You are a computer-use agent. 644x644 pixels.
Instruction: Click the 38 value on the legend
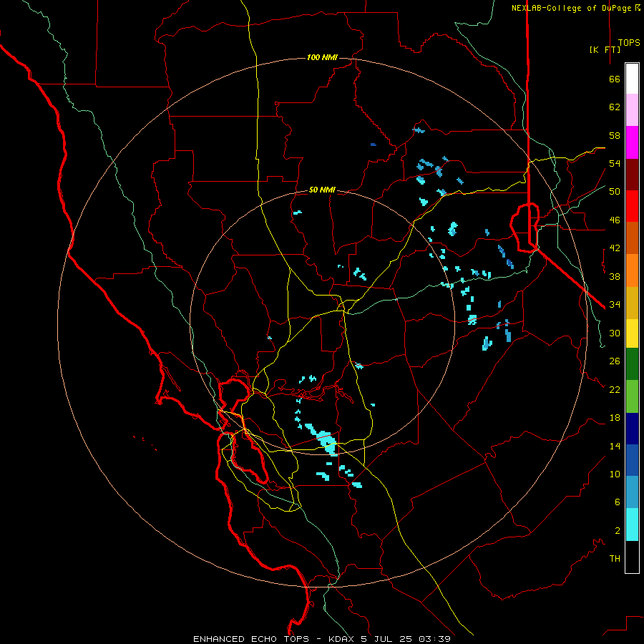[x=615, y=277]
